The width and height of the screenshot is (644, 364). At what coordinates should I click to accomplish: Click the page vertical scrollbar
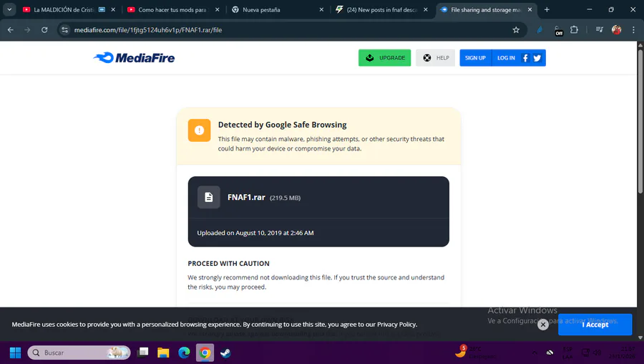[640, 120]
